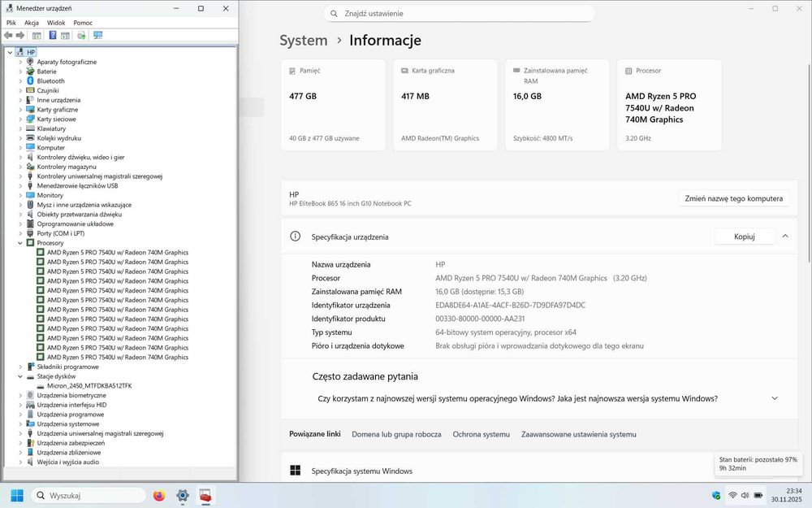Open Ochrona systemu link

coord(481,434)
